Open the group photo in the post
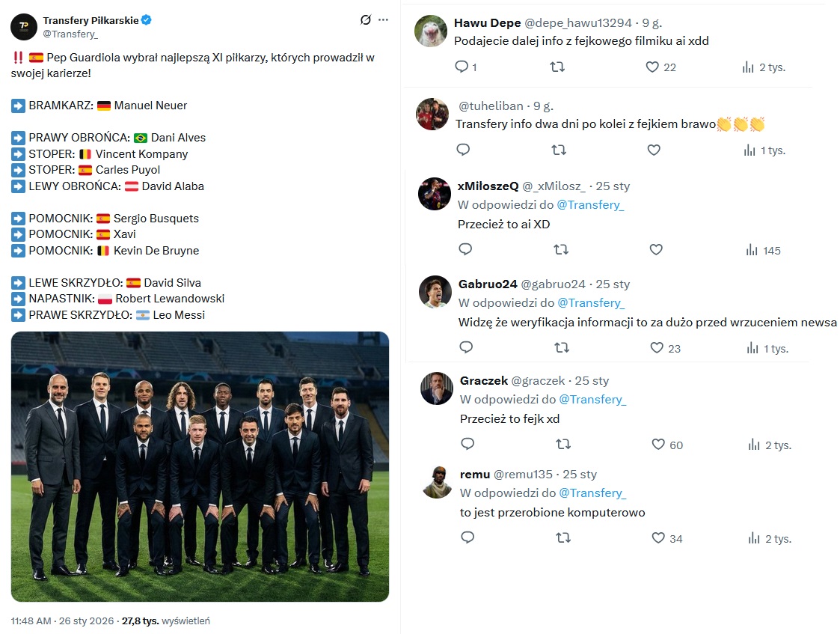The width and height of the screenshot is (840, 634). [x=200, y=466]
